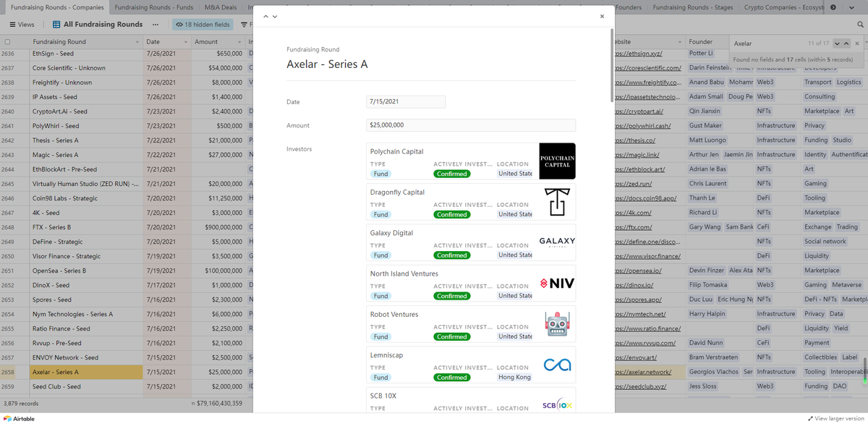Click the Fund type tag on Lemniscap

[381, 378]
